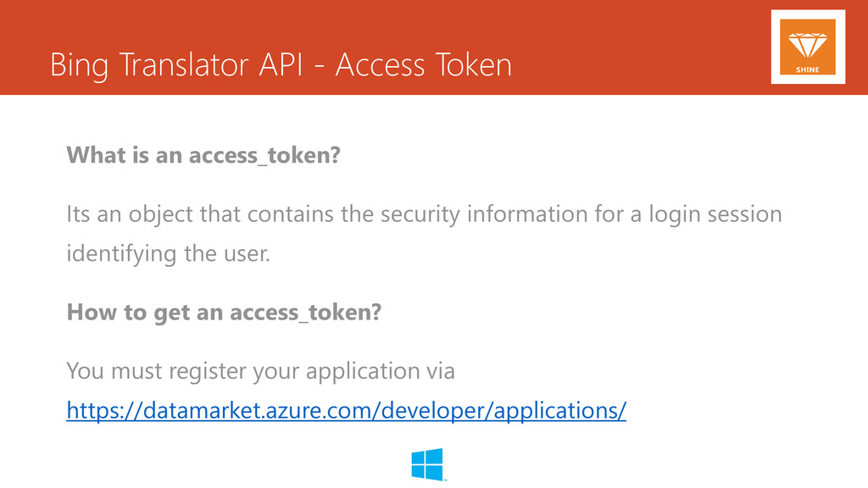Click the 'applications/' part of the hyperlink
This screenshot has width=868, height=488.
tap(559, 411)
